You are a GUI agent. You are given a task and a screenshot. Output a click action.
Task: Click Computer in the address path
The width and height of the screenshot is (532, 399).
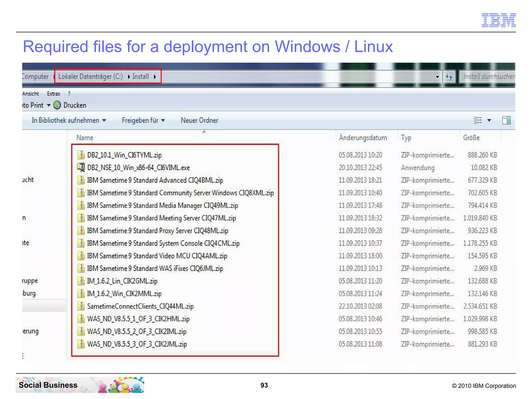[35, 77]
